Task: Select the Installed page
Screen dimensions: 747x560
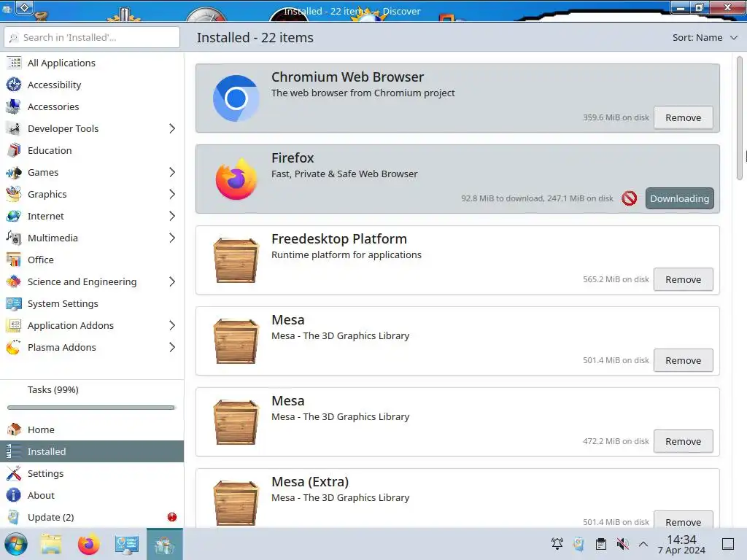Action: point(92,451)
